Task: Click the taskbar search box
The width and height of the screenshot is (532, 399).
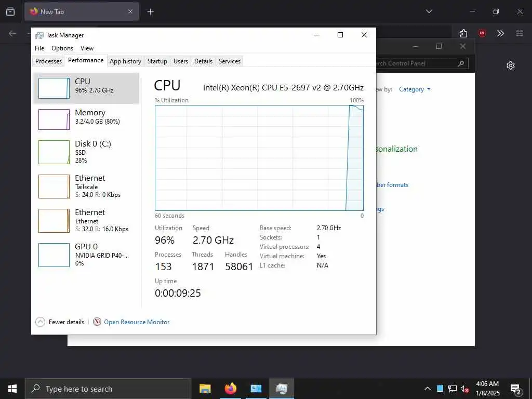Action: (108, 389)
